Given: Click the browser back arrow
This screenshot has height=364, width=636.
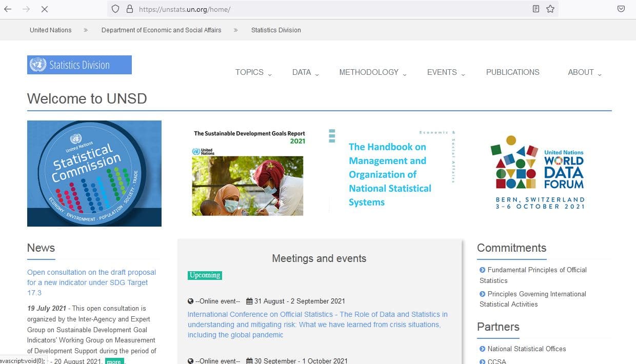Looking at the screenshot, I should (8, 9).
